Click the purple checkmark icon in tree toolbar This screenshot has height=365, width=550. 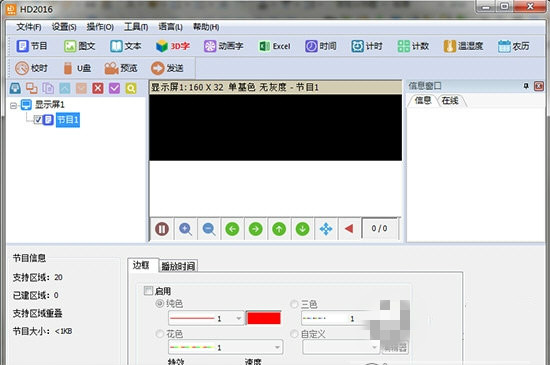pyautogui.click(x=114, y=88)
